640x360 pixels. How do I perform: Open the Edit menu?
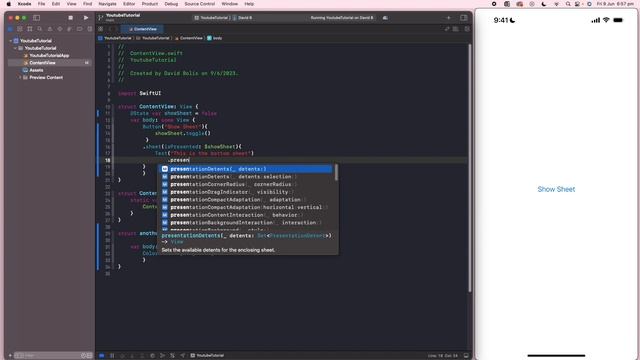[56, 4]
